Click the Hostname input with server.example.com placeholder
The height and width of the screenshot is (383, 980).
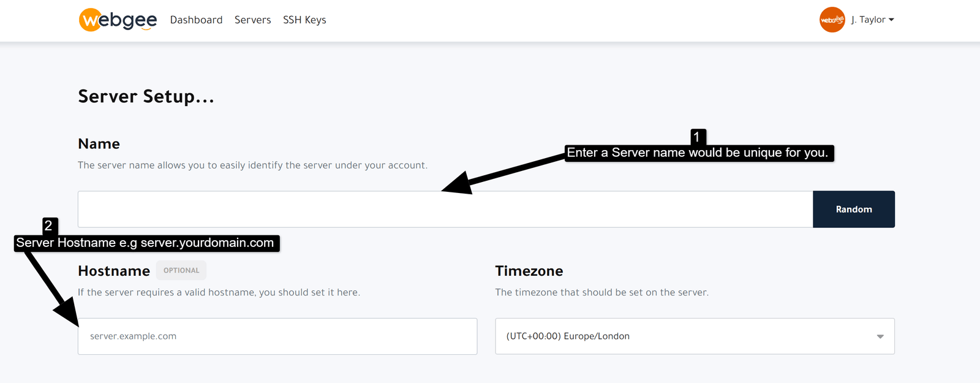click(277, 336)
